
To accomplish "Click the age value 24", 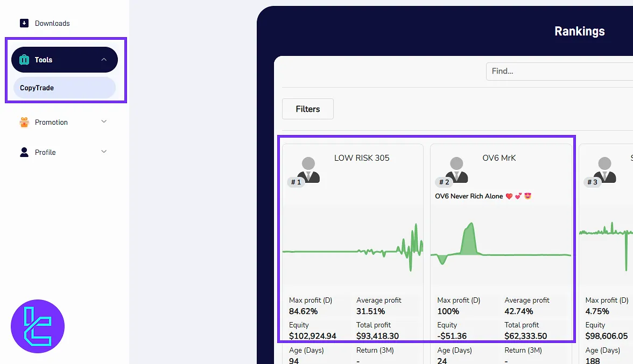I will [x=442, y=361].
